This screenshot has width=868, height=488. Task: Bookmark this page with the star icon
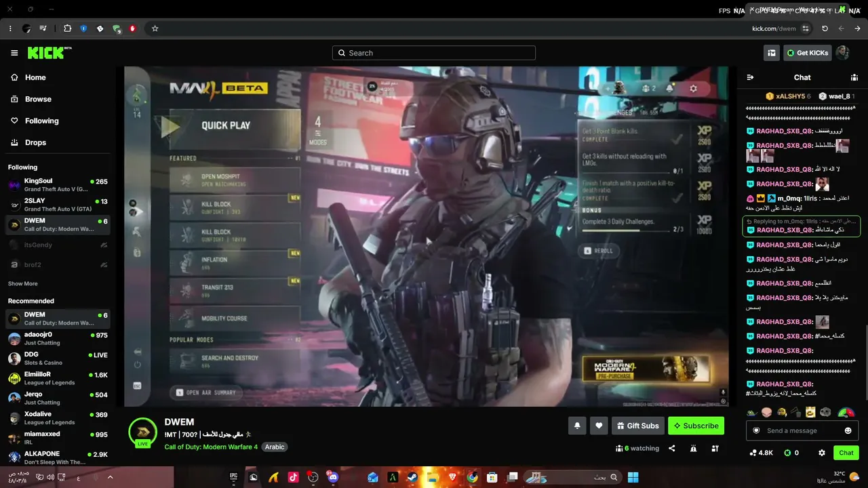(155, 28)
